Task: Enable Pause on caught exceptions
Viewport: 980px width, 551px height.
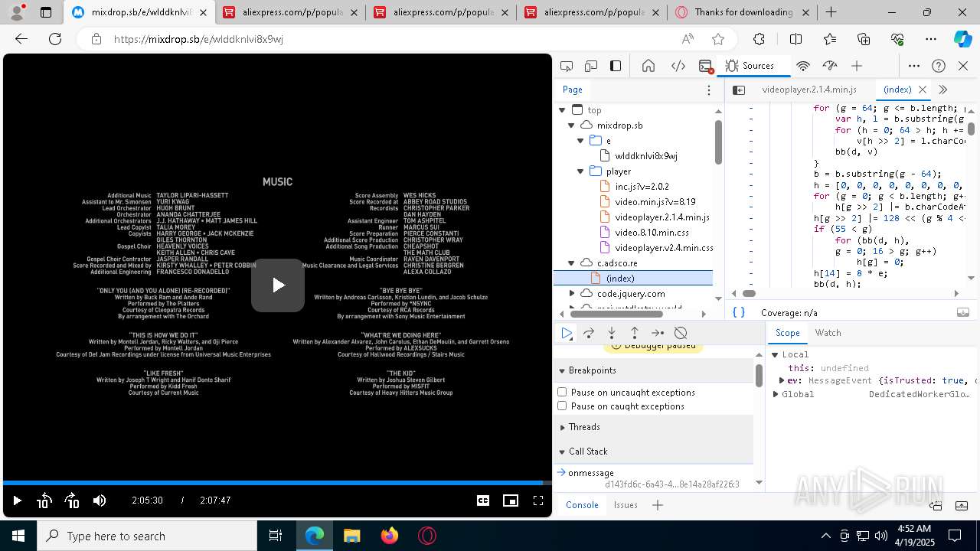Action: (562, 406)
